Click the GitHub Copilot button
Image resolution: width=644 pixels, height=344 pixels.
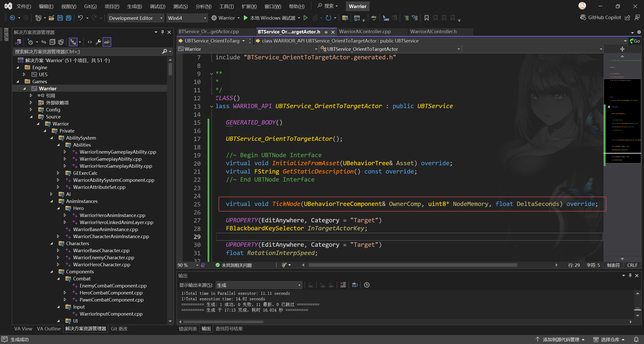click(601, 17)
